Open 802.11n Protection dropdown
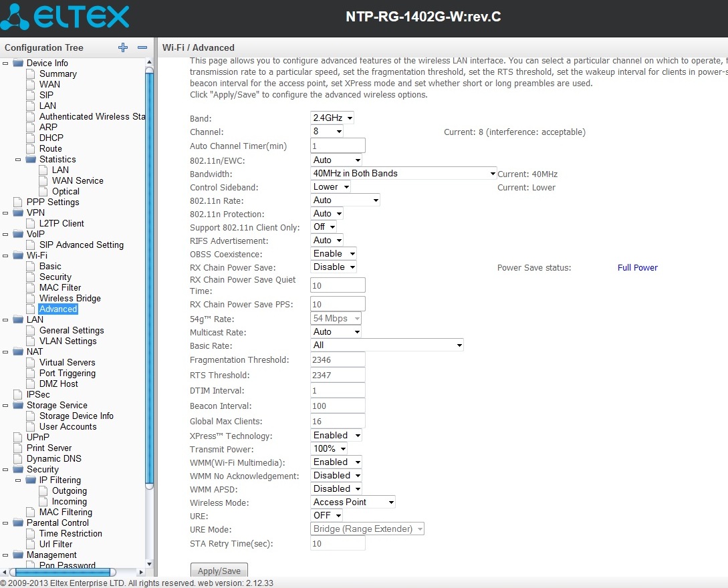Viewport: 728px width, 588px height. point(327,213)
